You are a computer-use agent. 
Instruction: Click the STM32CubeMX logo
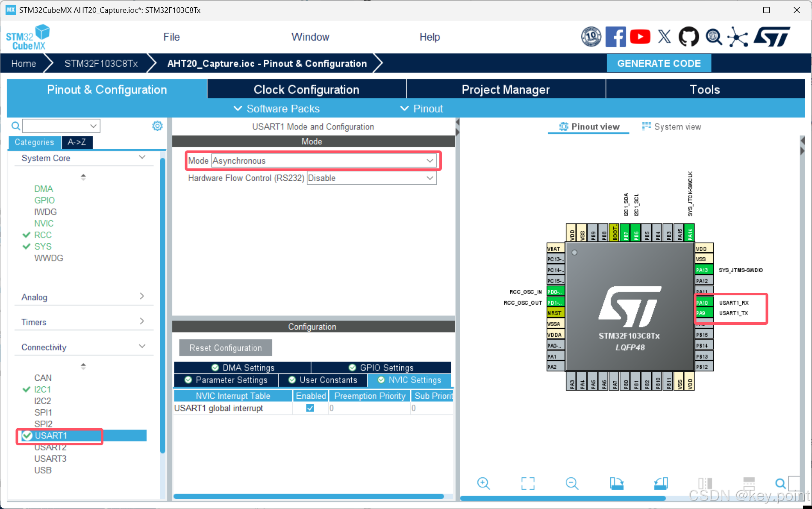28,38
